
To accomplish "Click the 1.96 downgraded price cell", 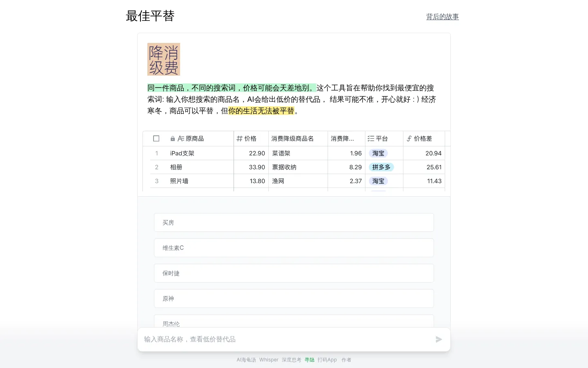I will [346, 153].
